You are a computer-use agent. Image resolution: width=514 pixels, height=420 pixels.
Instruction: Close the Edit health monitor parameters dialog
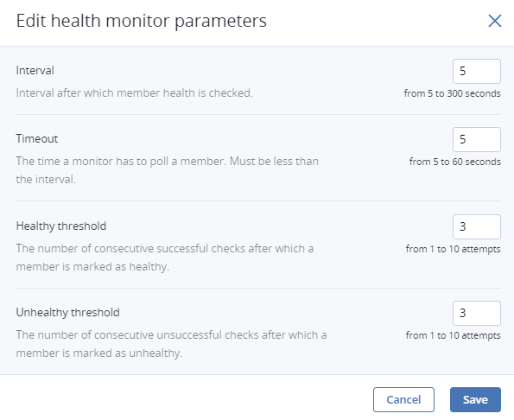[495, 21]
